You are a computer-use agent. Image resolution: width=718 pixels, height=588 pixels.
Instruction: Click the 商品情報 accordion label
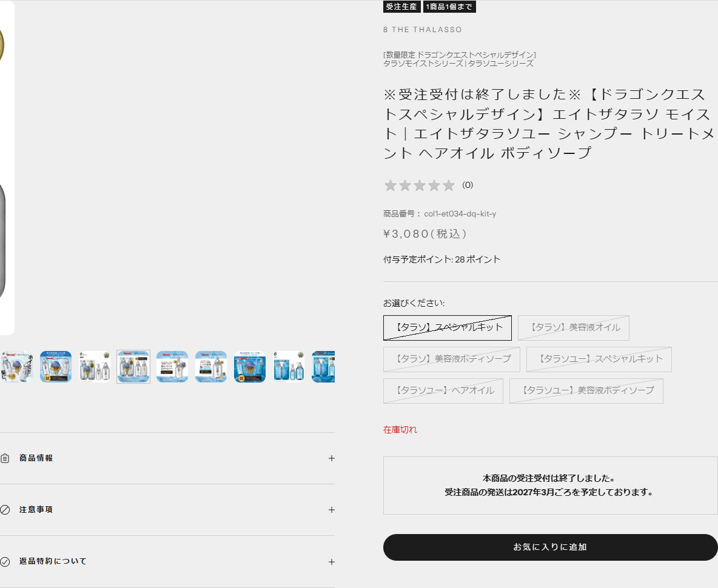(x=36, y=458)
